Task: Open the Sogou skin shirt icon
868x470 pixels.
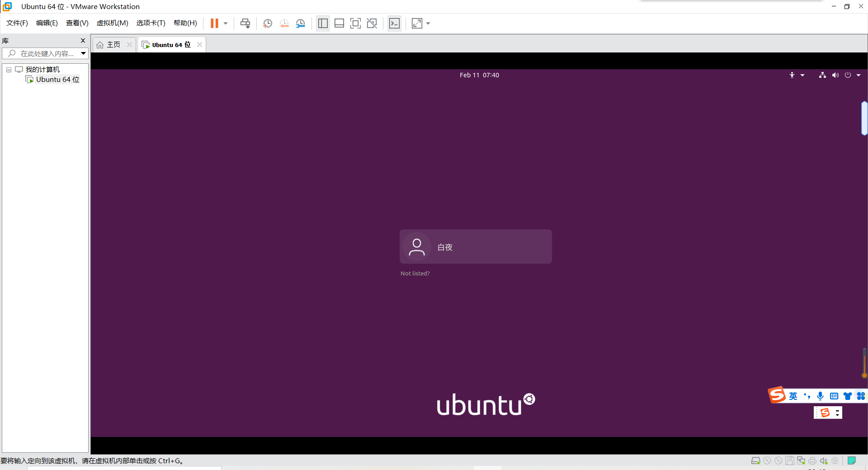Action: point(848,396)
